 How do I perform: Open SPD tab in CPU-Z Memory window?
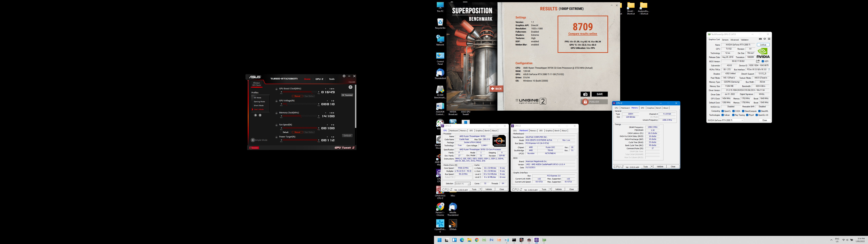click(x=642, y=108)
